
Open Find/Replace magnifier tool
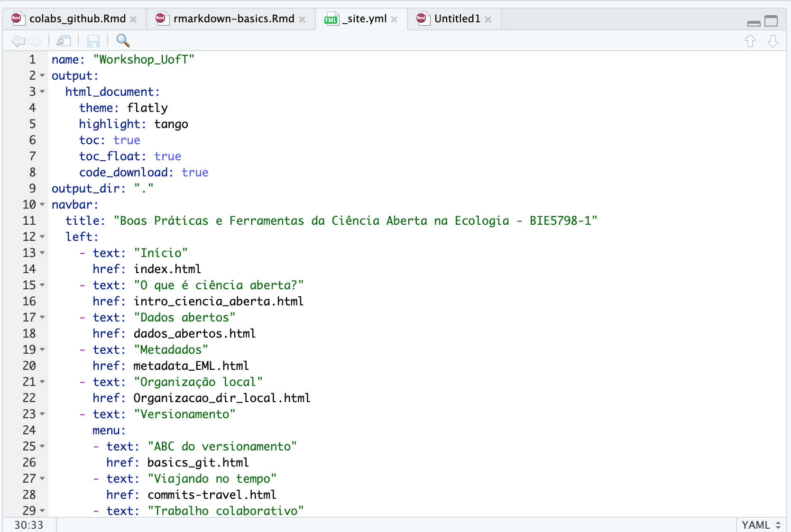(x=123, y=41)
